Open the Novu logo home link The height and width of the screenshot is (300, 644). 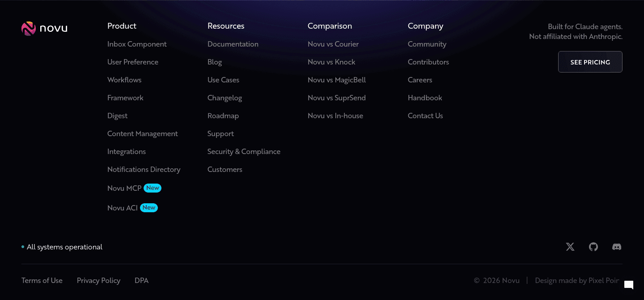pos(44,29)
